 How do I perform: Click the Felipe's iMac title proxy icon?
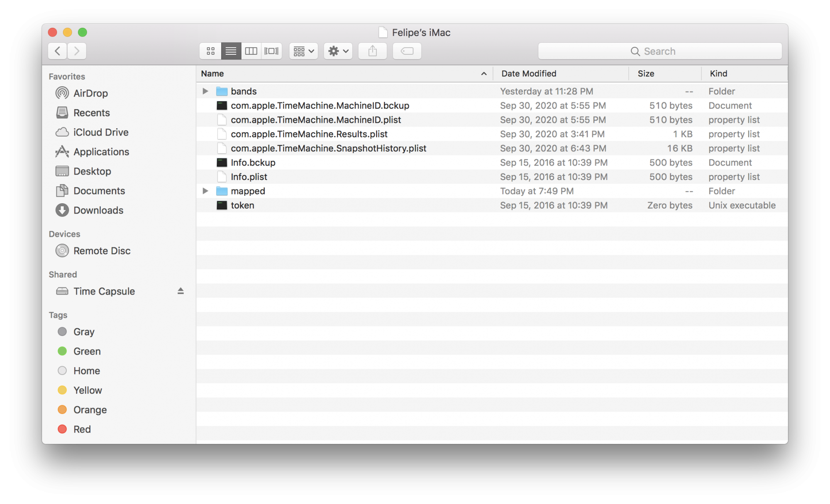[x=383, y=32]
